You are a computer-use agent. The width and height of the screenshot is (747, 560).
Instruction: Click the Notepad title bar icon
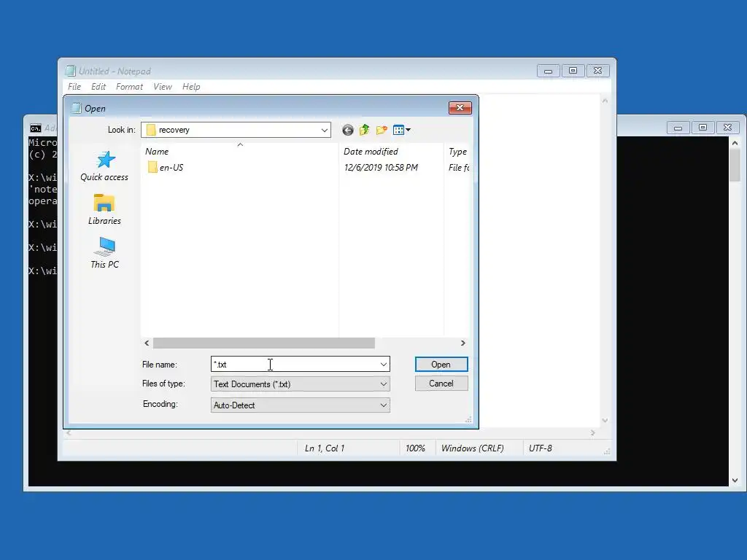(x=71, y=71)
